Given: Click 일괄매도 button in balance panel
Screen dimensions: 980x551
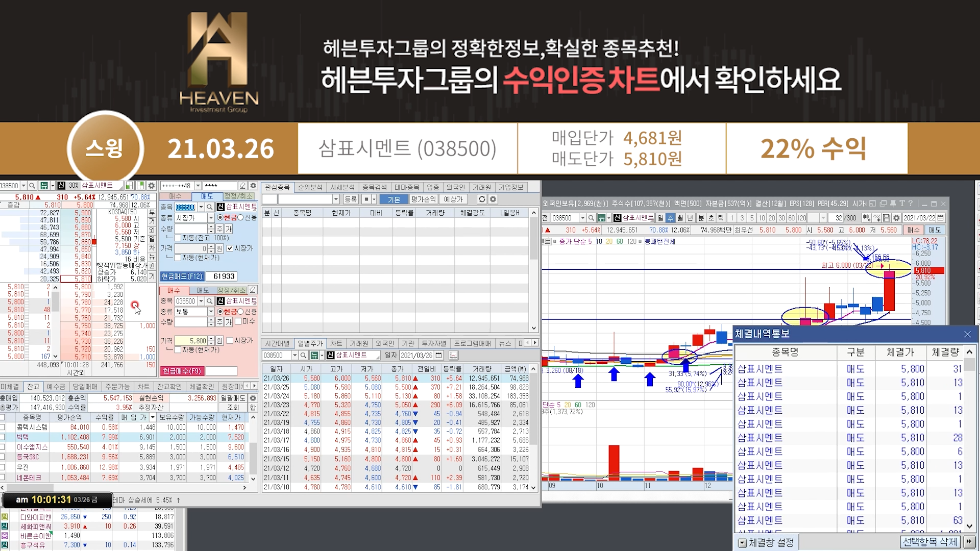Looking at the screenshot, I should click(x=233, y=398).
